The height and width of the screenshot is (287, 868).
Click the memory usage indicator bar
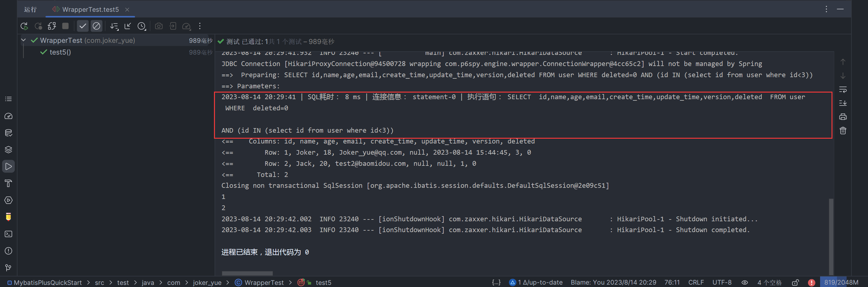[x=841, y=282]
